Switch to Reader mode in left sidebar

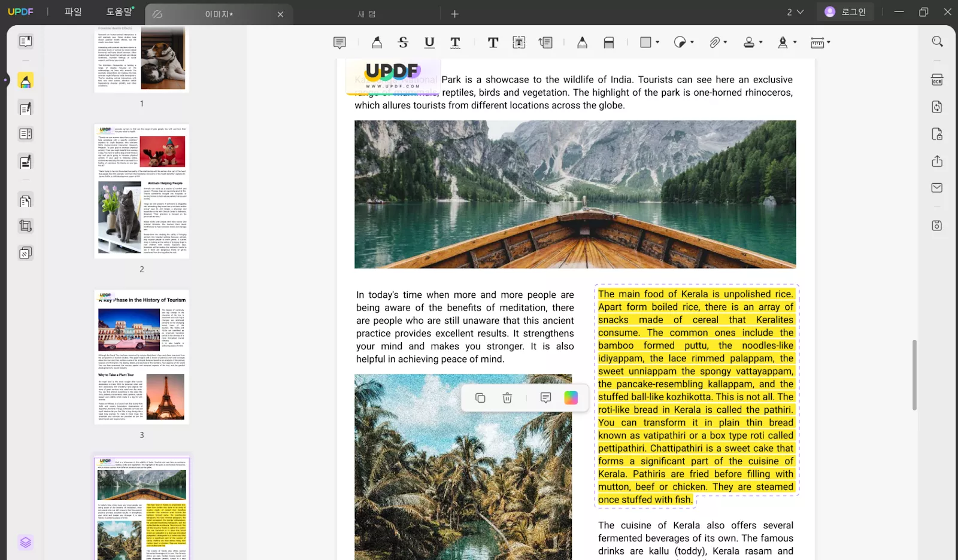click(x=25, y=41)
